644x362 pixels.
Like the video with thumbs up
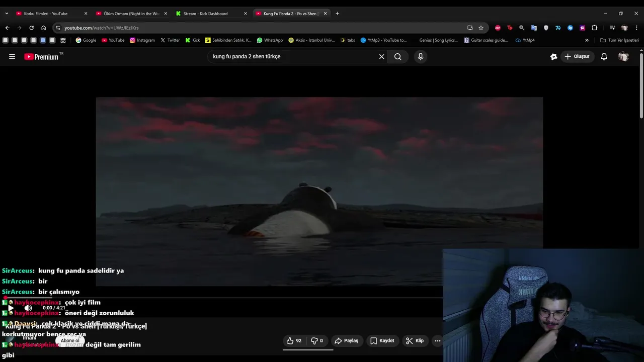coord(294,341)
